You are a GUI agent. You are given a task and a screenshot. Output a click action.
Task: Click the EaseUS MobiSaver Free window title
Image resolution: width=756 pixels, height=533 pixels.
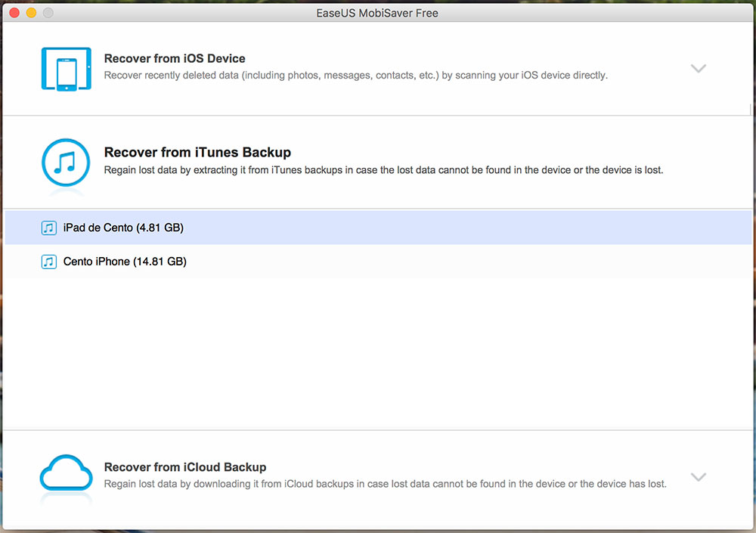(x=377, y=13)
